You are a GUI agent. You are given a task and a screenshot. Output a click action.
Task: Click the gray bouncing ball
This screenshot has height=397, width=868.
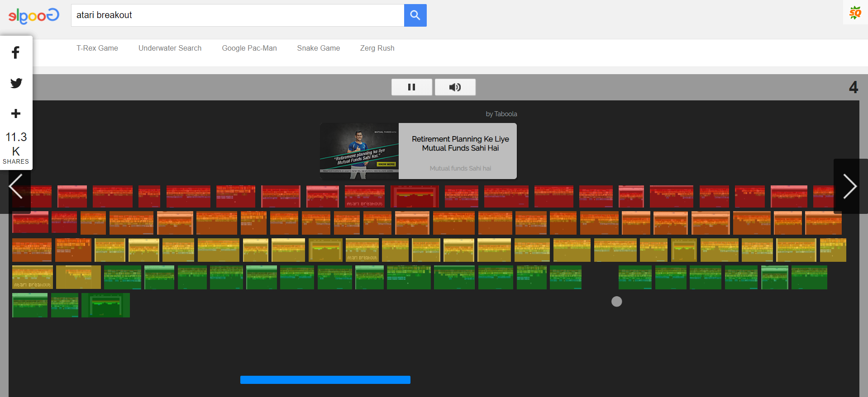coord(616,302)
